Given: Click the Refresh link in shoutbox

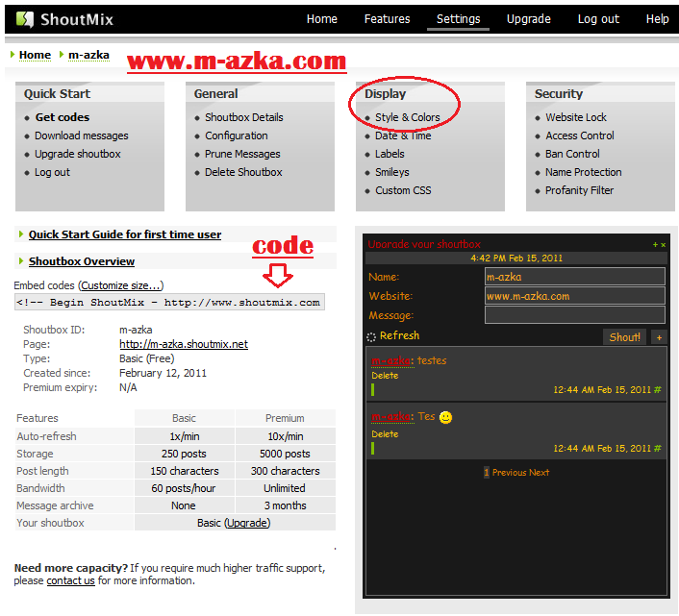Looking at the screenshot, I should pyautogui.click(x=399, y=335).
